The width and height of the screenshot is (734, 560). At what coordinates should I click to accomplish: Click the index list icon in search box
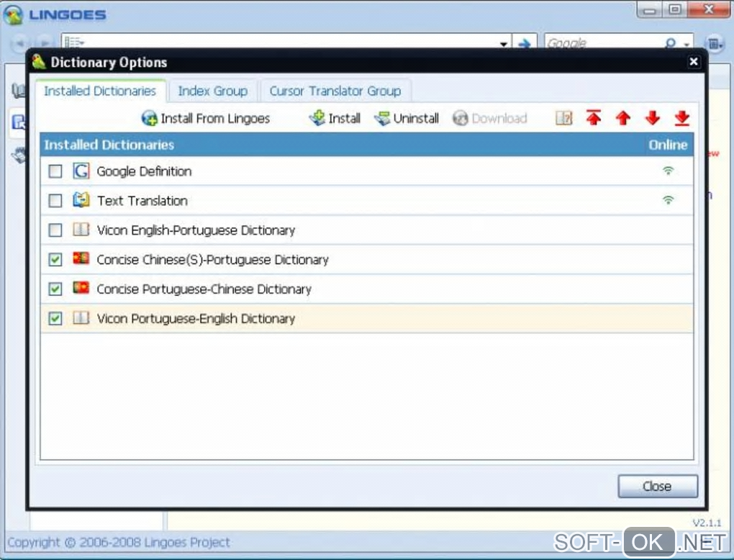click(x=74, y=42)
